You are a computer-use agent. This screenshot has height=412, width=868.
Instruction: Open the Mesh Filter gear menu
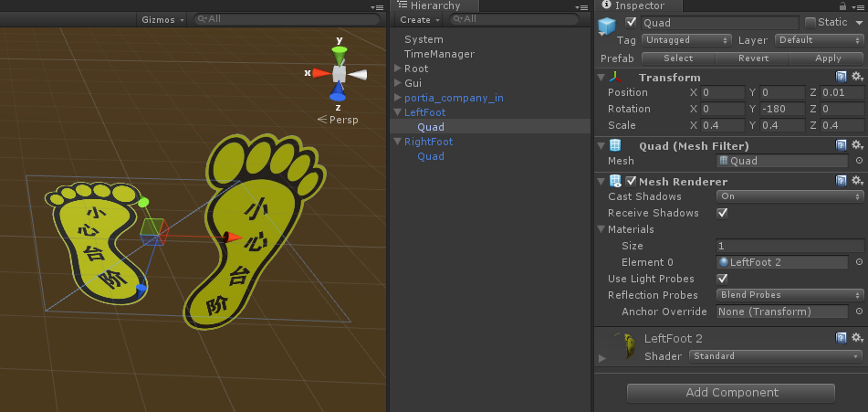click(857, 145)
